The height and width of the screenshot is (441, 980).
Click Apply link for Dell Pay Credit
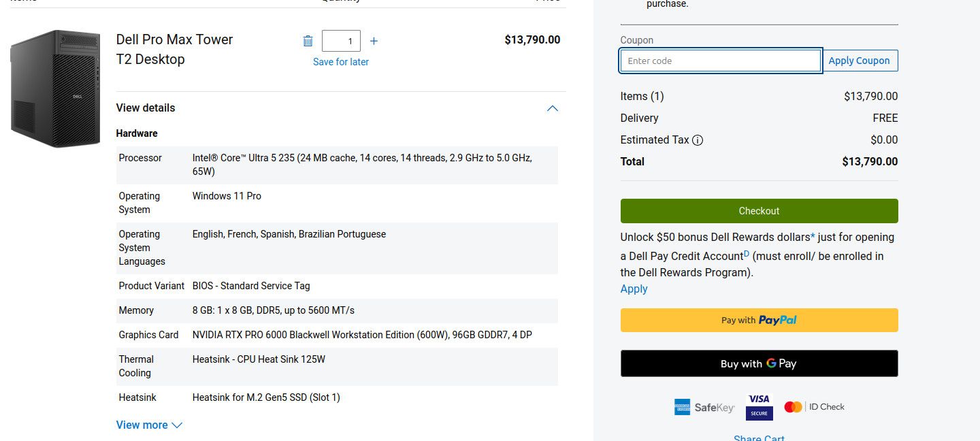[x=634, y=289]
